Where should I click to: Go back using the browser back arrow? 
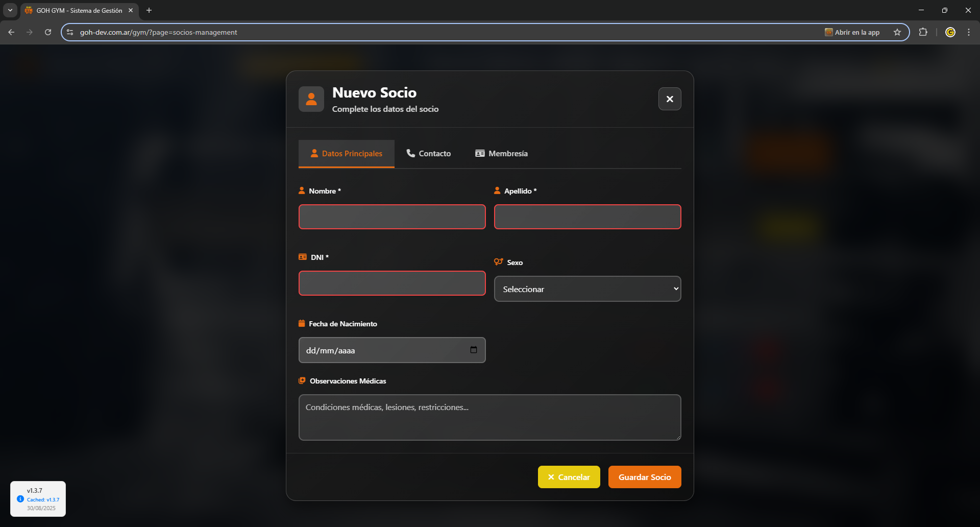[x=11, y=32]
